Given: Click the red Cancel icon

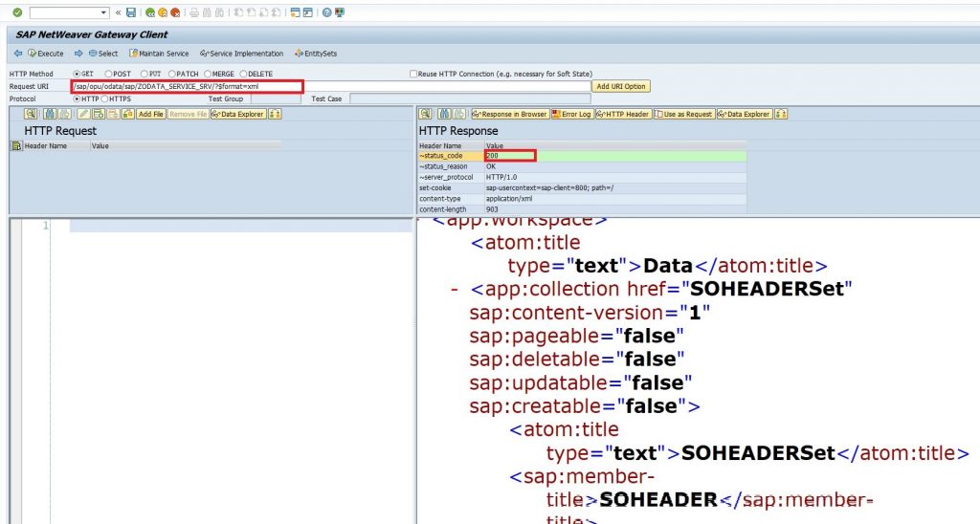Looking at the screenshot, I should pos(175,12).
